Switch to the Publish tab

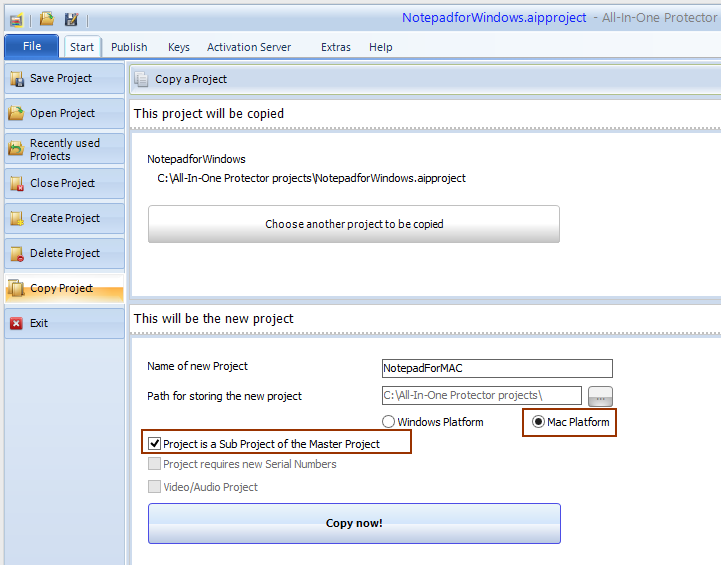pyautogui.click(x=129, y=47)
